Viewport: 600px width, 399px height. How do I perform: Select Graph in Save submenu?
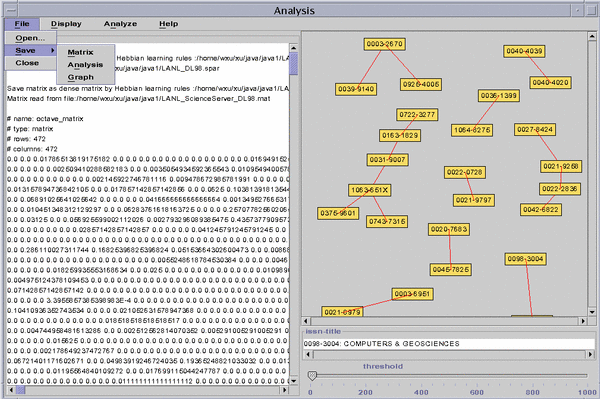tap(86, 77)
